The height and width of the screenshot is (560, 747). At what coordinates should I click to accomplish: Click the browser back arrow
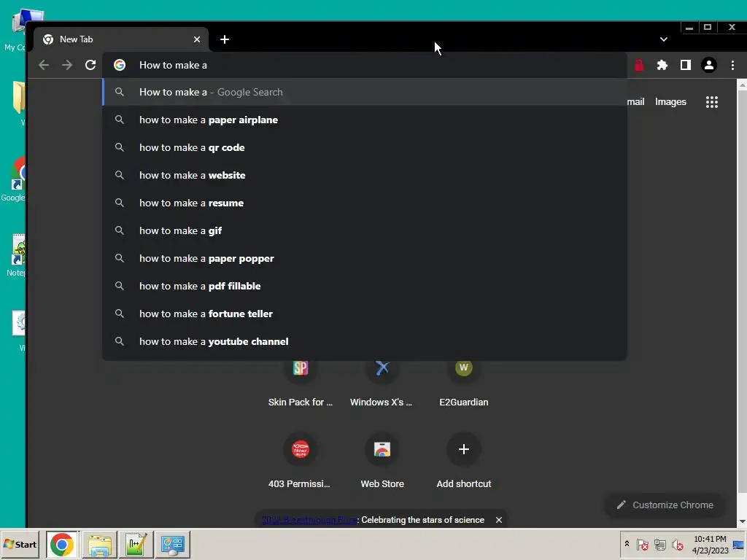[44, 65]
